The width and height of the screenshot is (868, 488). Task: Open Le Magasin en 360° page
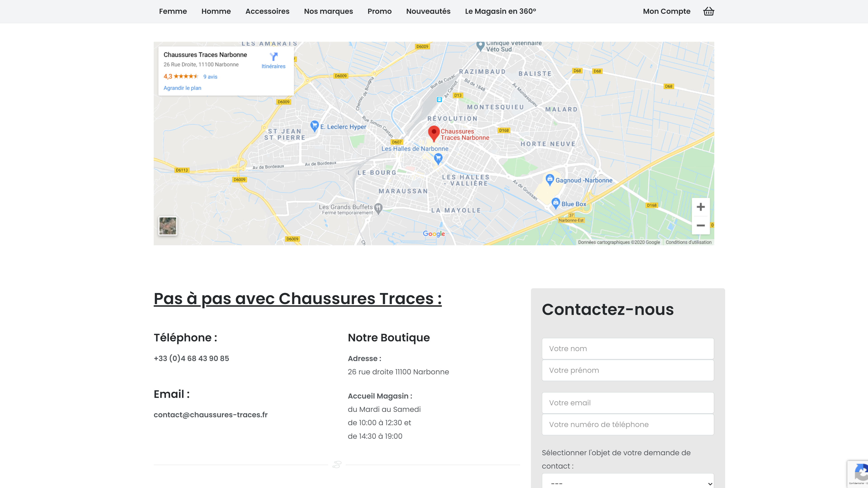tap(500, 11)
